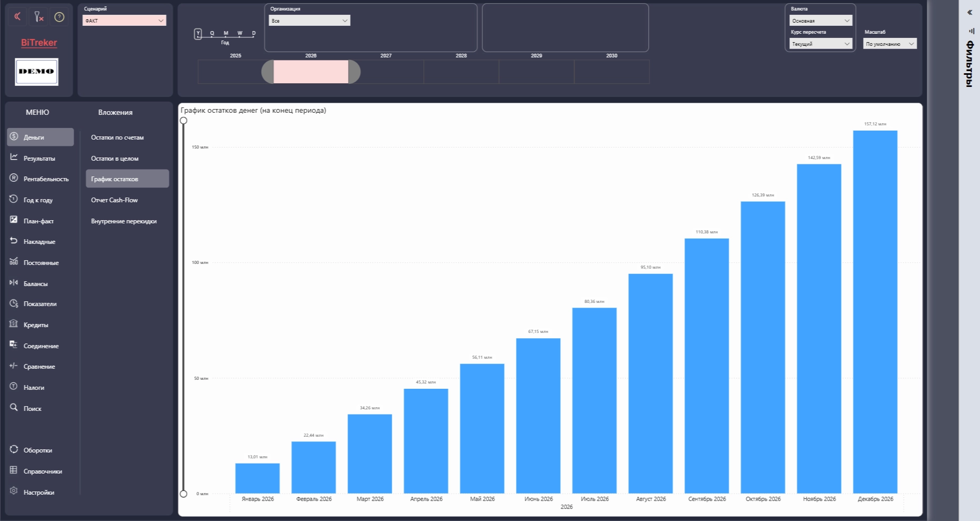Open Настройки gear icon
Viewport: 980px width, 521px height.
click(x=14, y=491)
